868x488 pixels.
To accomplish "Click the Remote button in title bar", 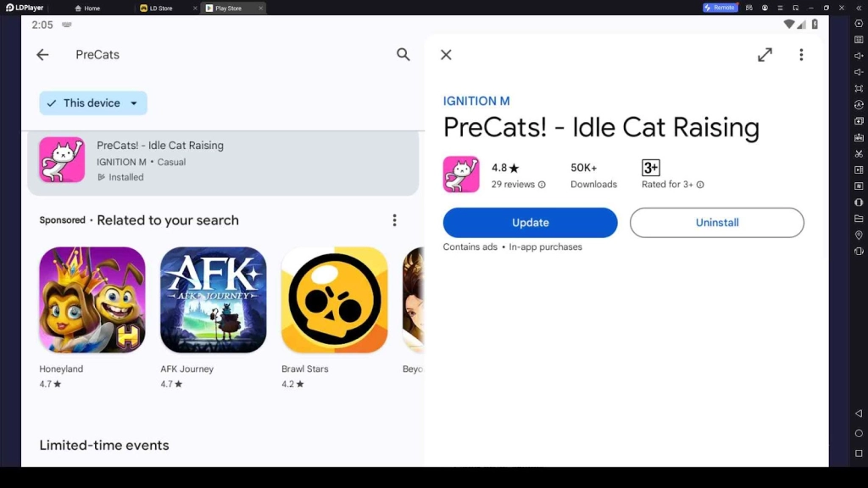I will 720,8.
